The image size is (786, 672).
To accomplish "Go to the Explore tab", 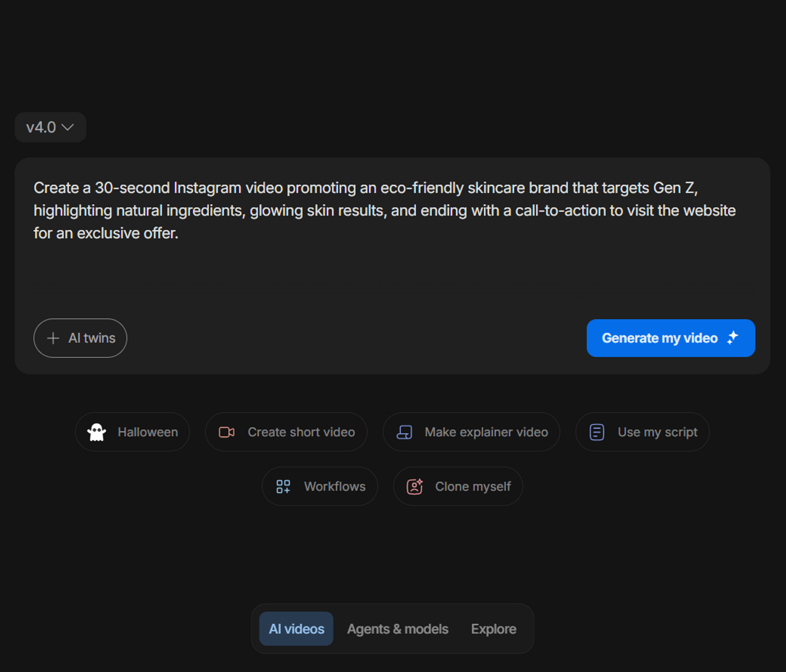I will coord(493,629).
